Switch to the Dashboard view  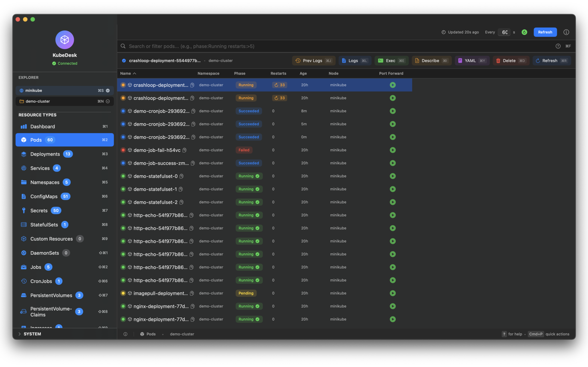[x=42, y=126]
